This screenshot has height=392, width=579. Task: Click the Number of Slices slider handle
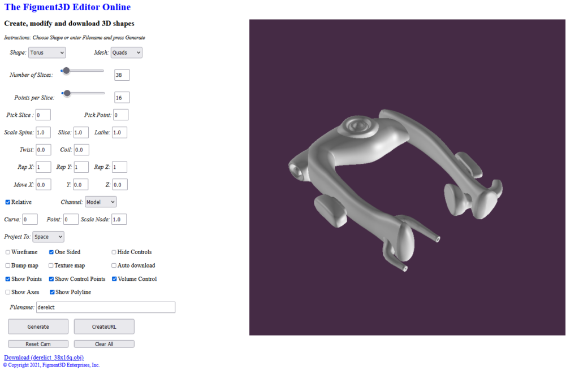pos(66,71)
